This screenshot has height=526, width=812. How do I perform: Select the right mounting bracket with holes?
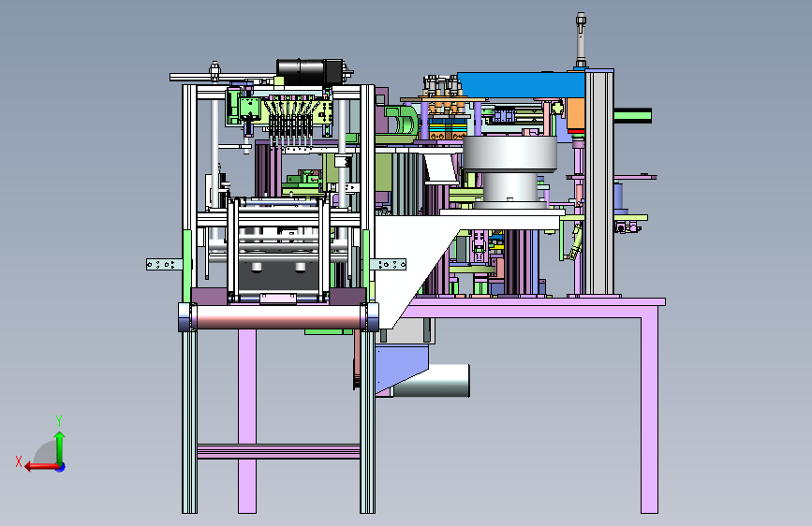[x=389, y=265]
